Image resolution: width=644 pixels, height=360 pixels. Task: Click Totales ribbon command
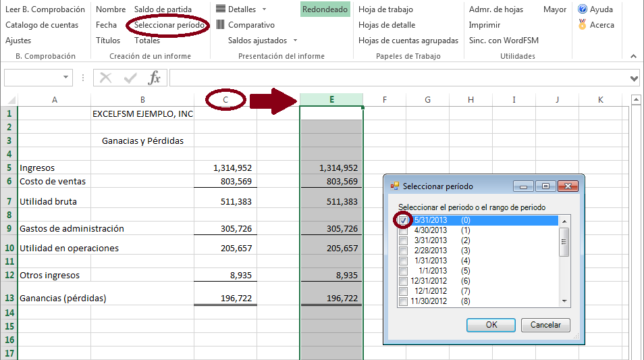pos(147,41)
